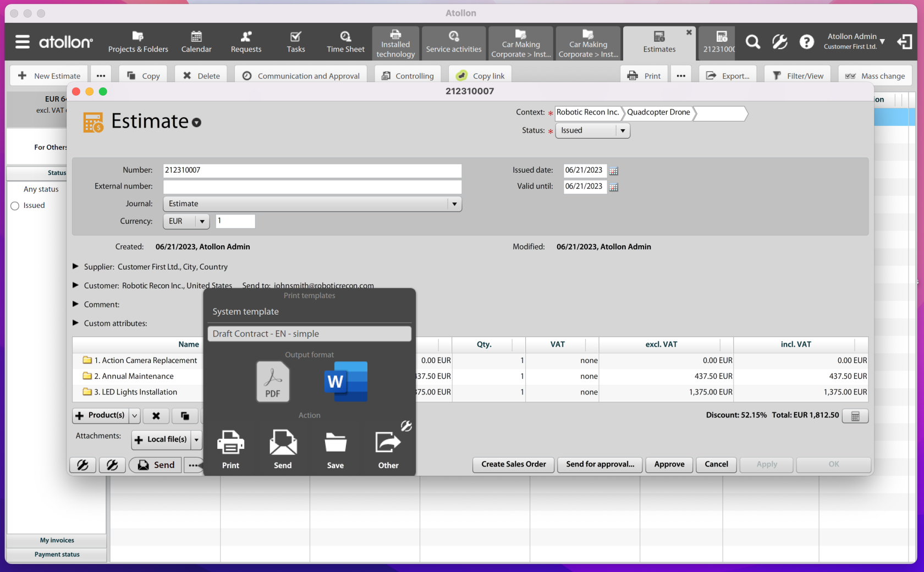Switch to the Tasks tab
Screen dimensions: 924x572
pyautogui.click(x=295, y=42)
